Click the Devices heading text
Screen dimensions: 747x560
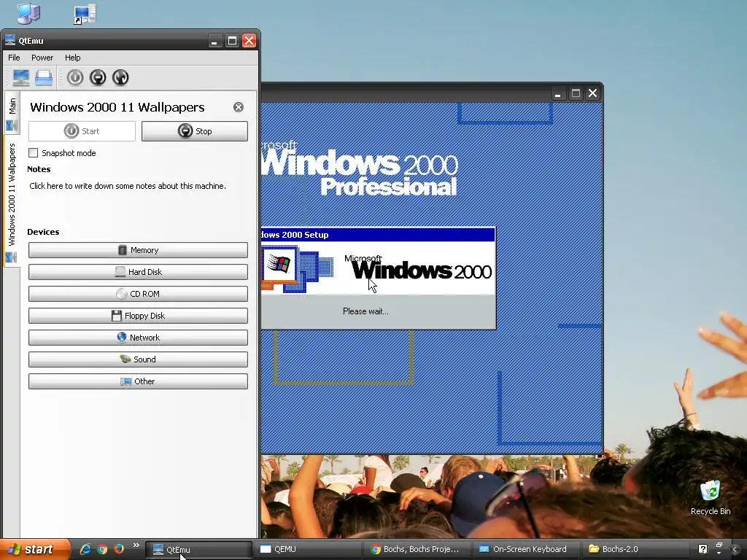pos(43,232)
